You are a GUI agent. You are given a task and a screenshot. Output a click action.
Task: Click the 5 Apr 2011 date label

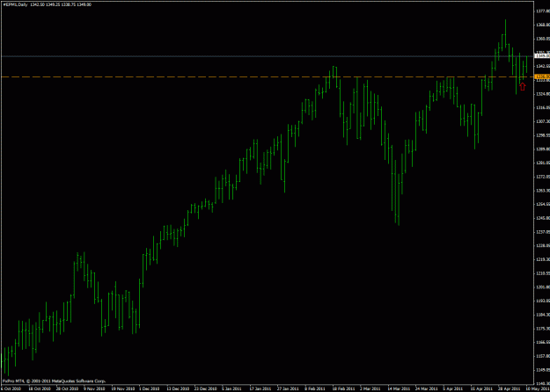(x=452, y=388)
